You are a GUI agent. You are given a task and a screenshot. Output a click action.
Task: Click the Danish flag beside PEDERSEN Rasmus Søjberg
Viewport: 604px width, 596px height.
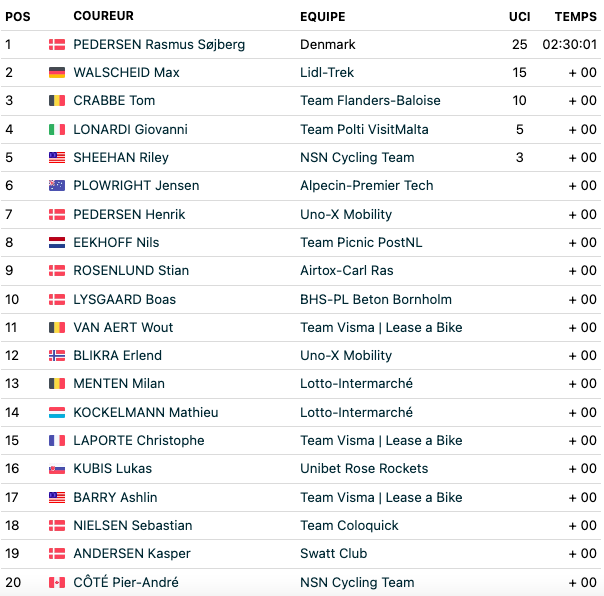tap(57, 45)
